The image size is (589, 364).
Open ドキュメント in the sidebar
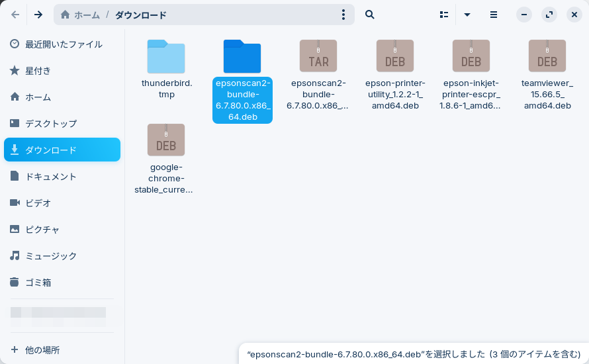pyautogui.click(x=62, y=176)
